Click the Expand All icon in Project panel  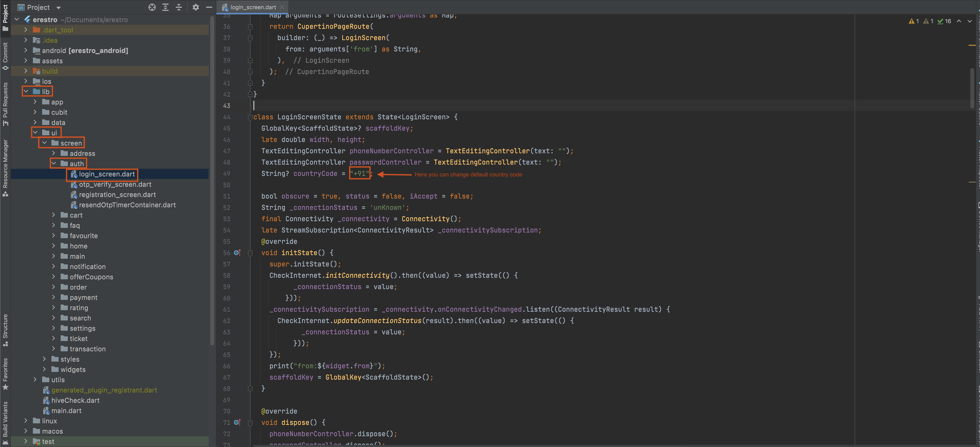165,7
